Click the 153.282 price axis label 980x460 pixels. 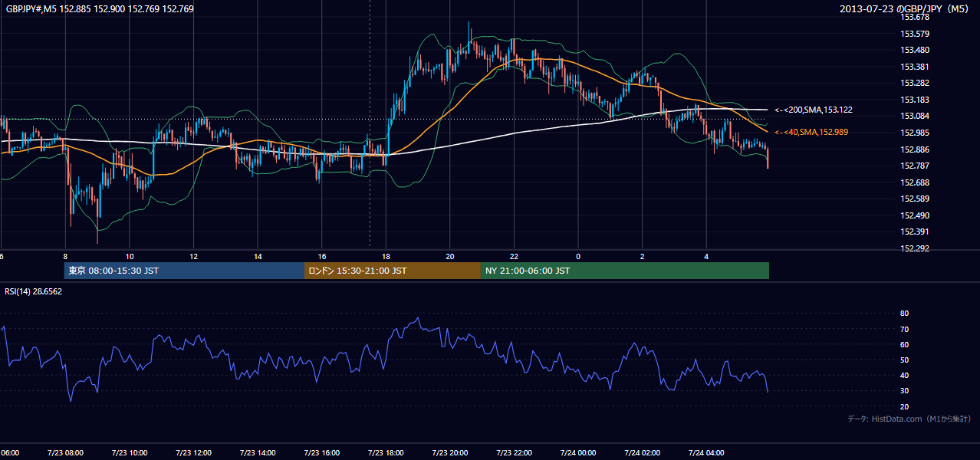tap(916, 83)
